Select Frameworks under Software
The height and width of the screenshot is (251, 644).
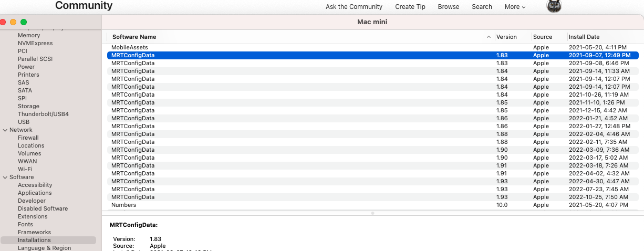pyautogui.click(x=34, y=232)
